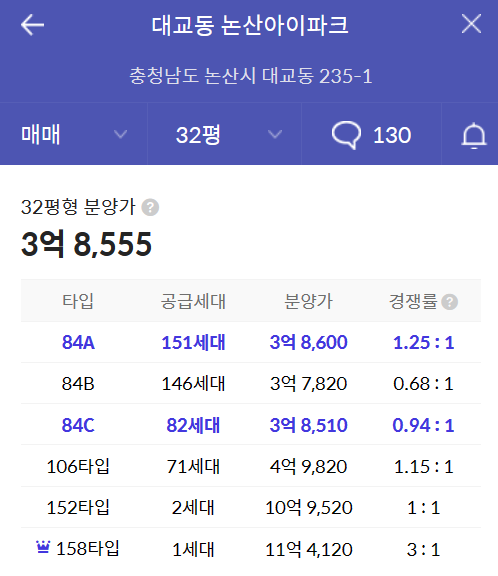498x576 pixels.
Task: Tap the notification bell icon
Action: [474, 135]
